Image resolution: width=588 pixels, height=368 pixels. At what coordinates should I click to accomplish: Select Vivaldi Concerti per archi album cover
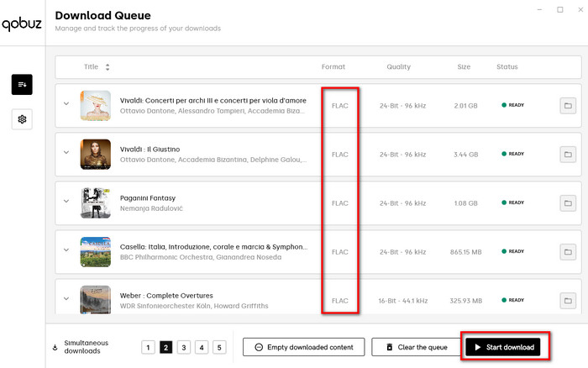click(x=96, y=106)
